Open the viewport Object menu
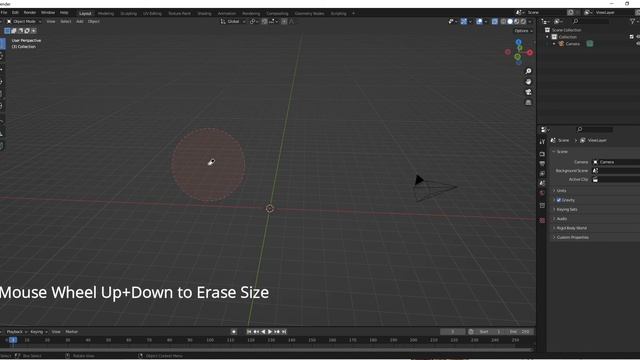The image size is (640, 360). [93, 21]
